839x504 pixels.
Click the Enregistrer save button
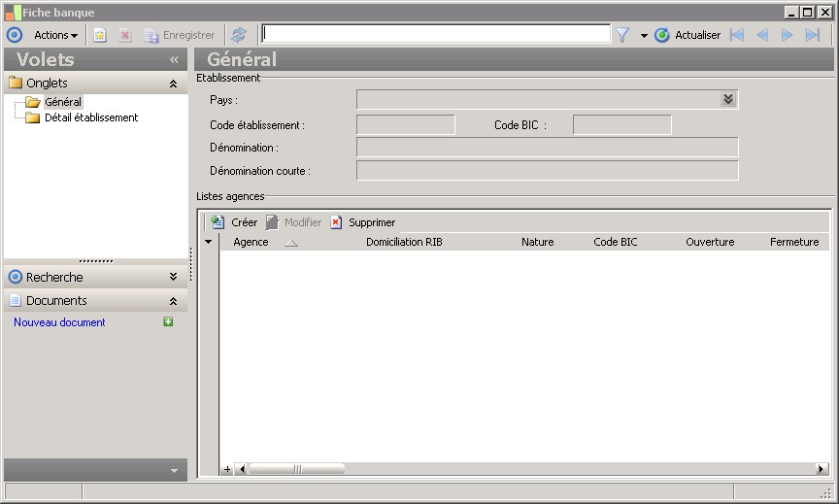coord(180,35)
